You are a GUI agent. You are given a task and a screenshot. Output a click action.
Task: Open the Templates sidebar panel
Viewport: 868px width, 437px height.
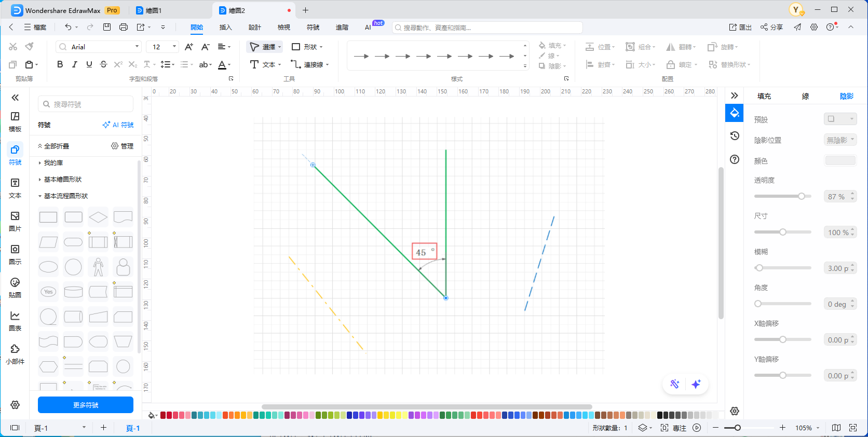[15, 121]
